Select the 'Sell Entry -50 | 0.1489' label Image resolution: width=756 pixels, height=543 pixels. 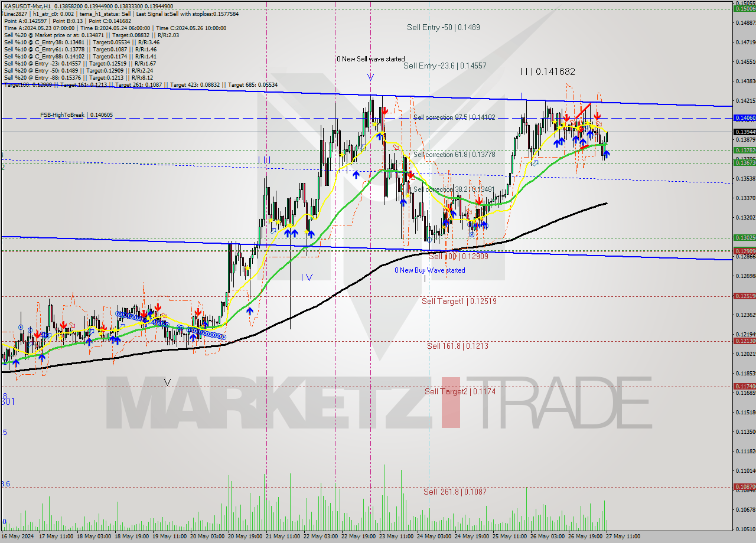point(444,27)
